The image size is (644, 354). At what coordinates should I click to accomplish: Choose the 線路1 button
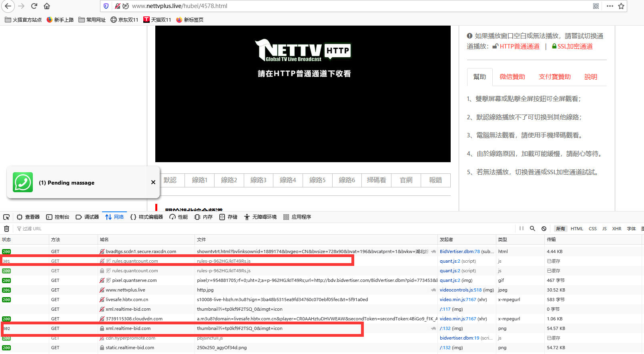coord(200,180)
